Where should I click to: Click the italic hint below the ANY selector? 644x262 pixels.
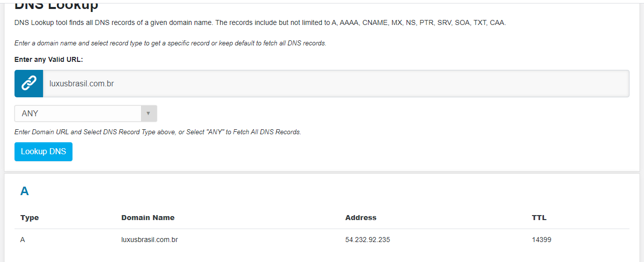(157, 132)
